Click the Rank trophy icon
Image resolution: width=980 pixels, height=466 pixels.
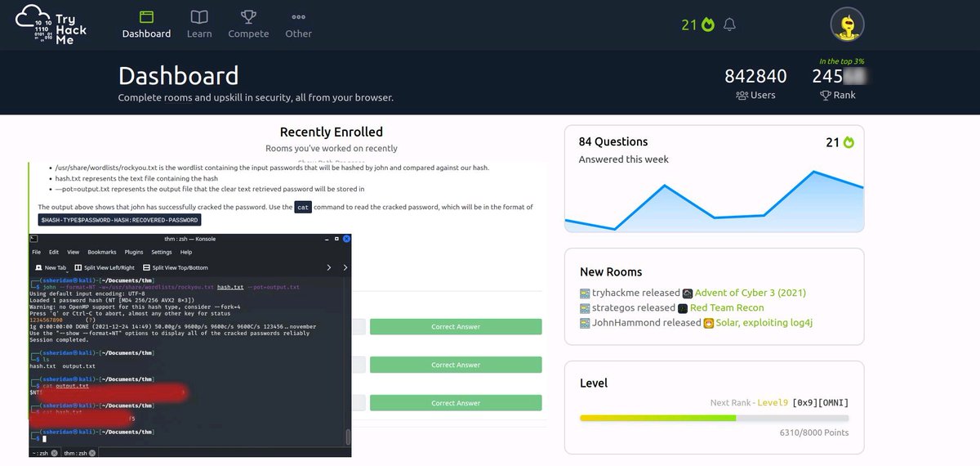[825, 95]
